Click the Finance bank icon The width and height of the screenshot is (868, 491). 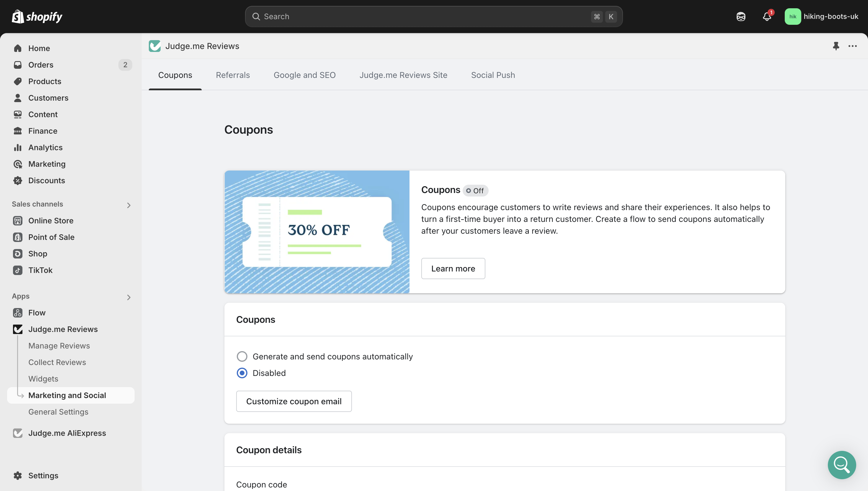point(18,131)
